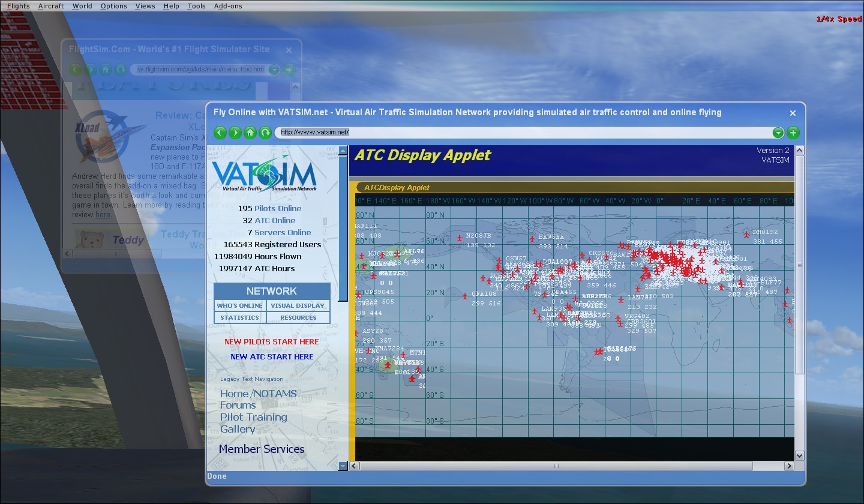
Task: Reload the VATSIM page
Action: (x=265, y=133)
